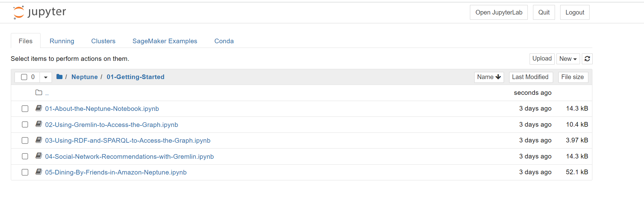Click the Open JupyterLab button
The image size is (644, 202).
coord(499,12)
